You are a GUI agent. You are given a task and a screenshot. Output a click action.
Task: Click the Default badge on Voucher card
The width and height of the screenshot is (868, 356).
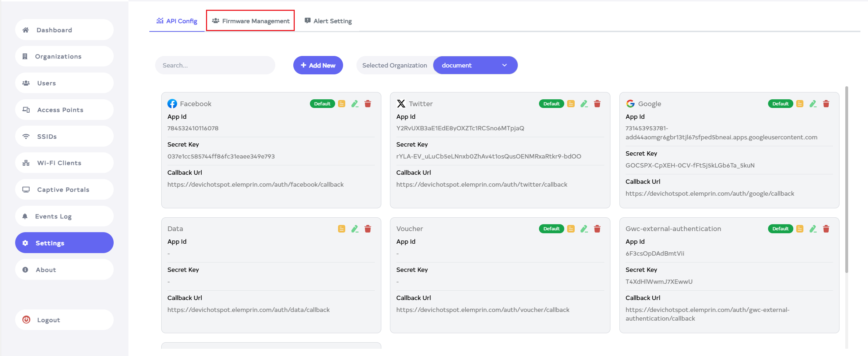(551, 229)
